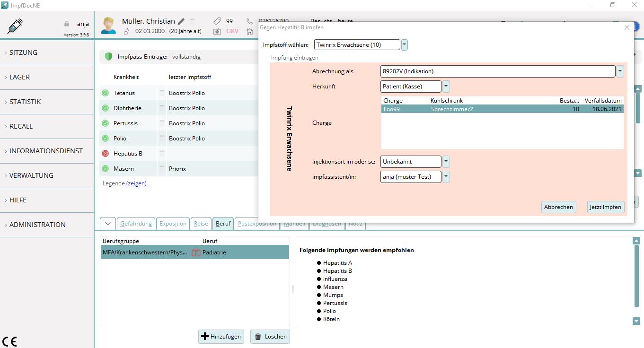Click up arrow of recommendations list scrollbar
This screenshot has width=644, height=348.
pyautogui.click(x=636, y=241)
